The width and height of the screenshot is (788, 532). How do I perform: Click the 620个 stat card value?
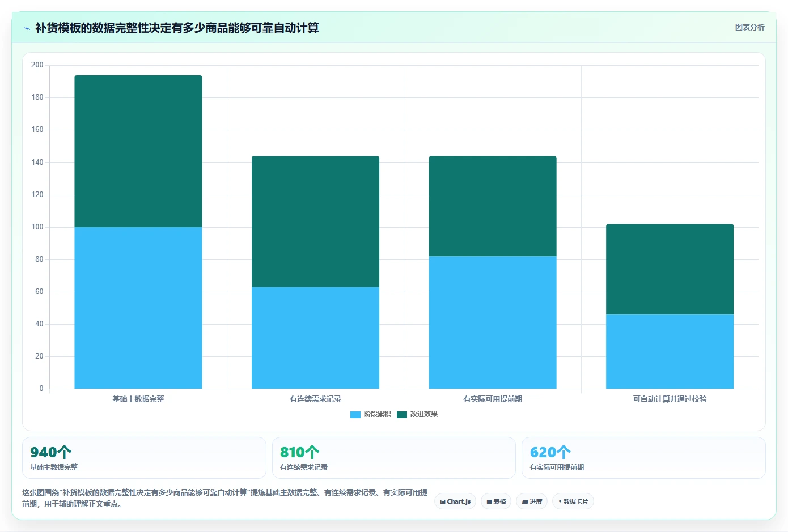[x=550, y=452]
